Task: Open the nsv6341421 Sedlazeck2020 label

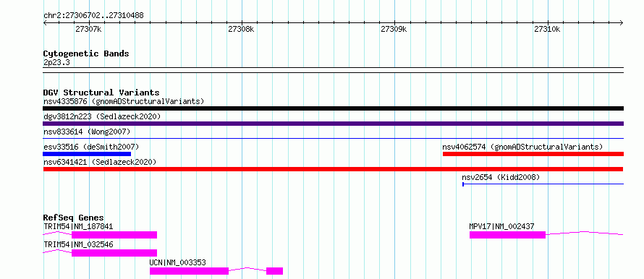Action: pyautogui.click(x=100, y=162)
